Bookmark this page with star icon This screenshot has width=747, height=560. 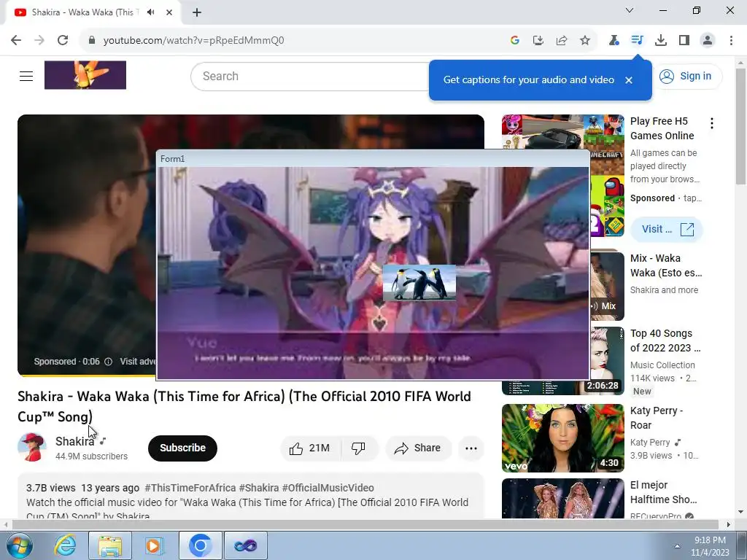585,40
